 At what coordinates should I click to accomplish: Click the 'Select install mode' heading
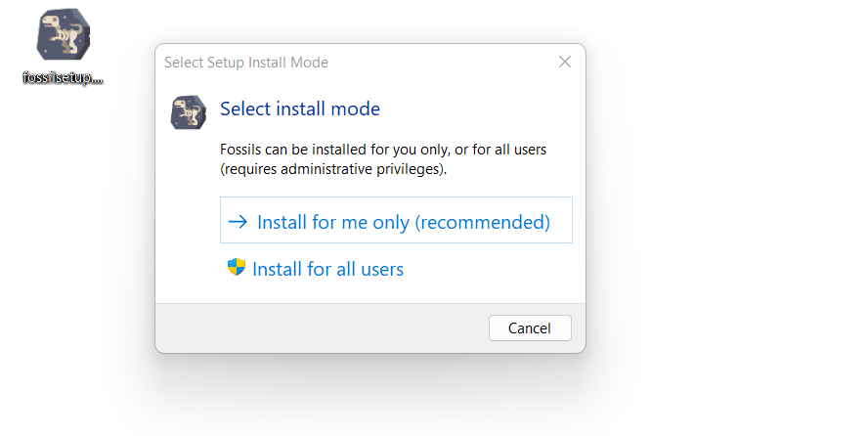coord(300,109)
